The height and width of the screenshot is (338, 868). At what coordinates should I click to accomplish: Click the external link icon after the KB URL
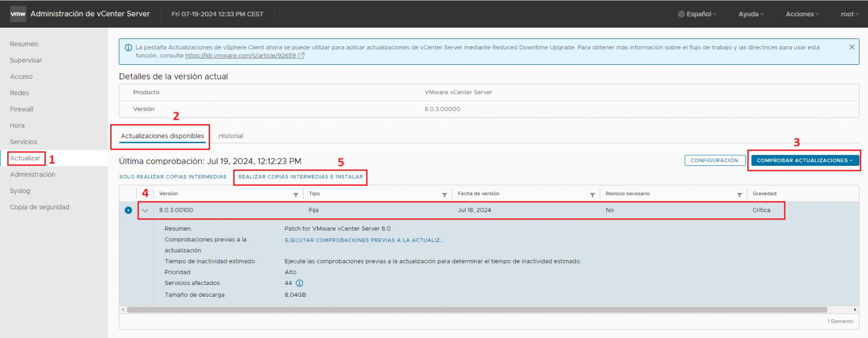pyautogui.click(x=301, y=56)
